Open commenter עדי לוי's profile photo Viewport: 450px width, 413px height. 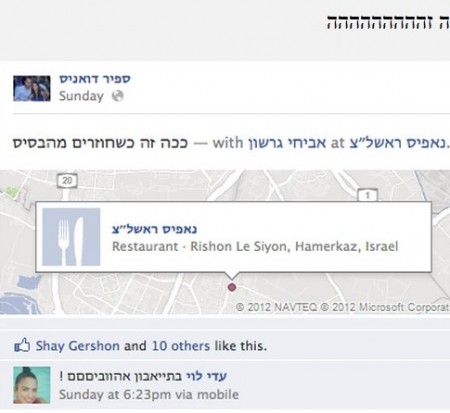(32, 385)
